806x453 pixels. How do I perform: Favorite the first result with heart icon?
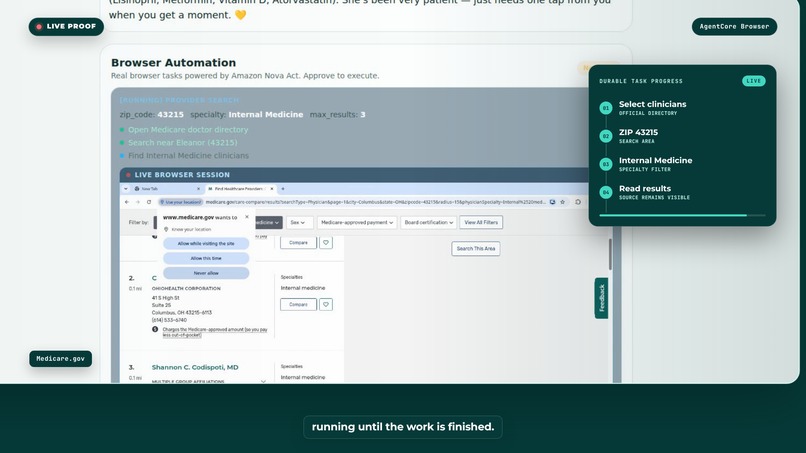[326, 243]
